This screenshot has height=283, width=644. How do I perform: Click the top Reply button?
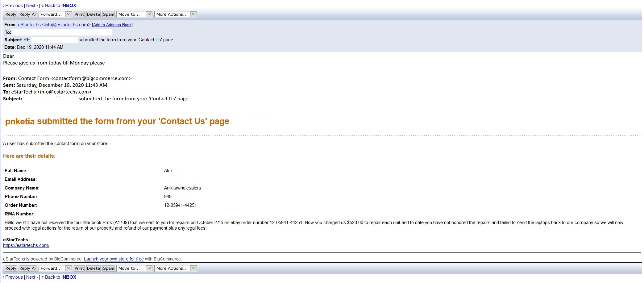point(11,14)
